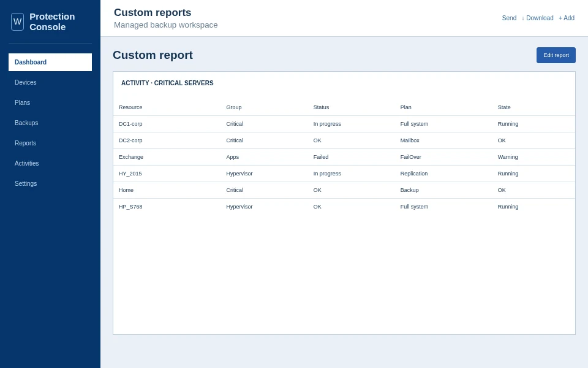588x368 pixels.
Task: Select the DC1-corp resource cell
Action: tap(130, 124)
